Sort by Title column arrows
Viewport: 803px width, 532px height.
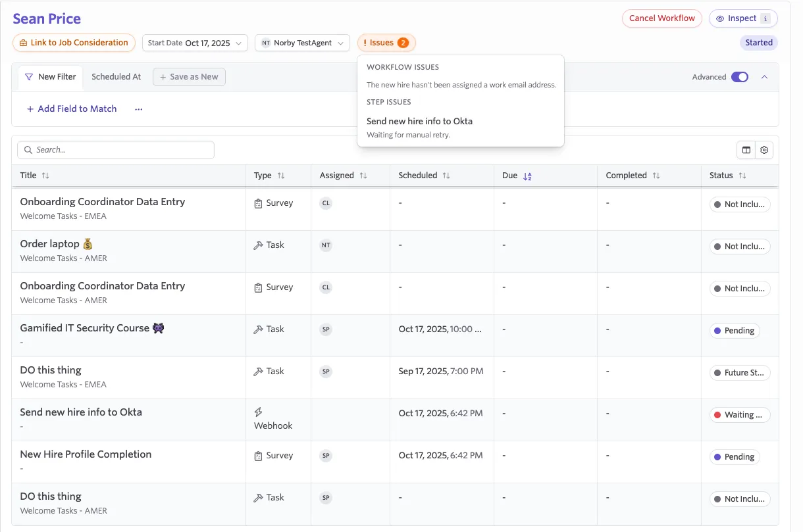(45, 176)
